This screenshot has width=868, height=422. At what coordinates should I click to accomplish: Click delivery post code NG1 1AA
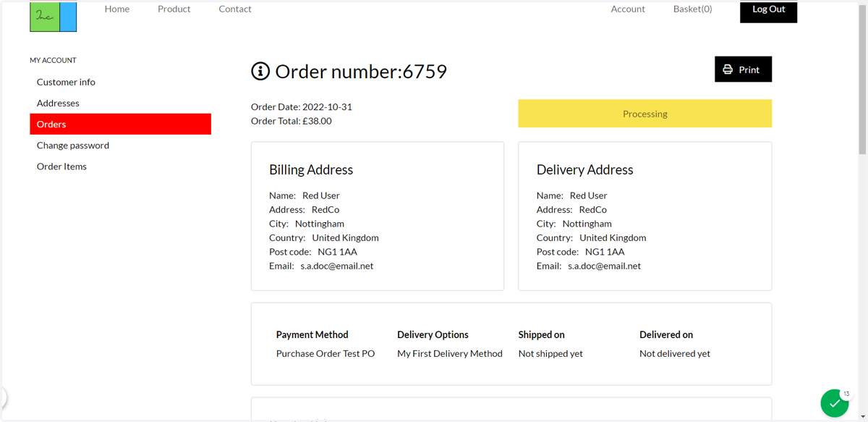click(x=605, y=252)
